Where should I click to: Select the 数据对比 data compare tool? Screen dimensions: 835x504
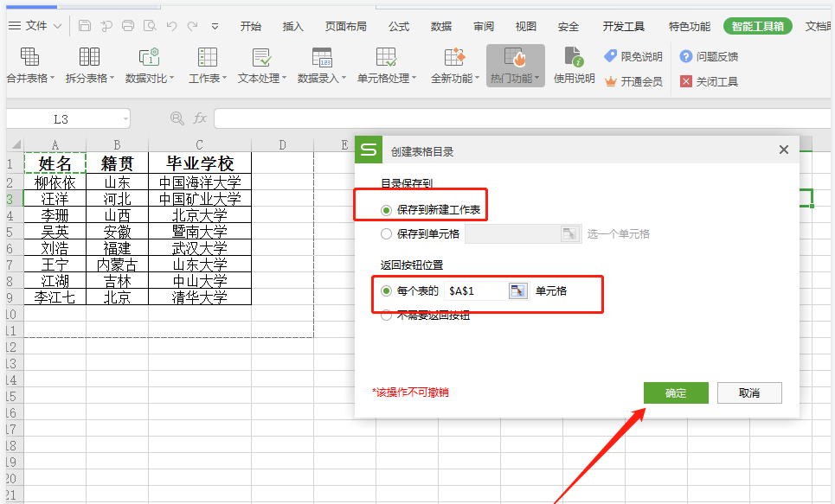coord(149,65)
